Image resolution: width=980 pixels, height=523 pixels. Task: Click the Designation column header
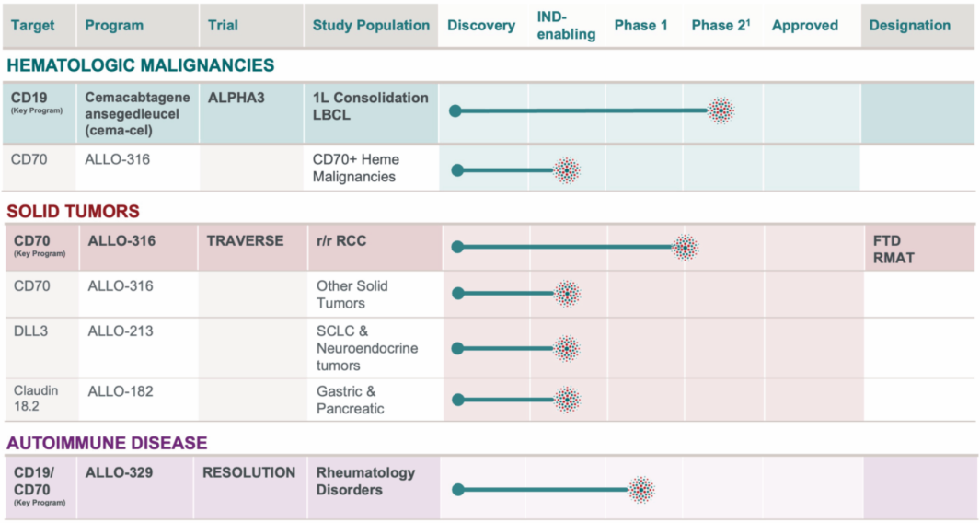point(910,26)
